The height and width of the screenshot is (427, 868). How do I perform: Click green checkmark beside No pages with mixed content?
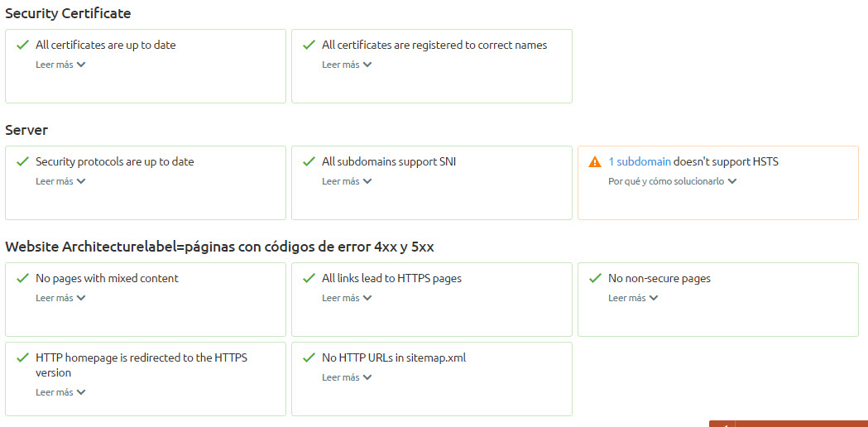point(22,279)
